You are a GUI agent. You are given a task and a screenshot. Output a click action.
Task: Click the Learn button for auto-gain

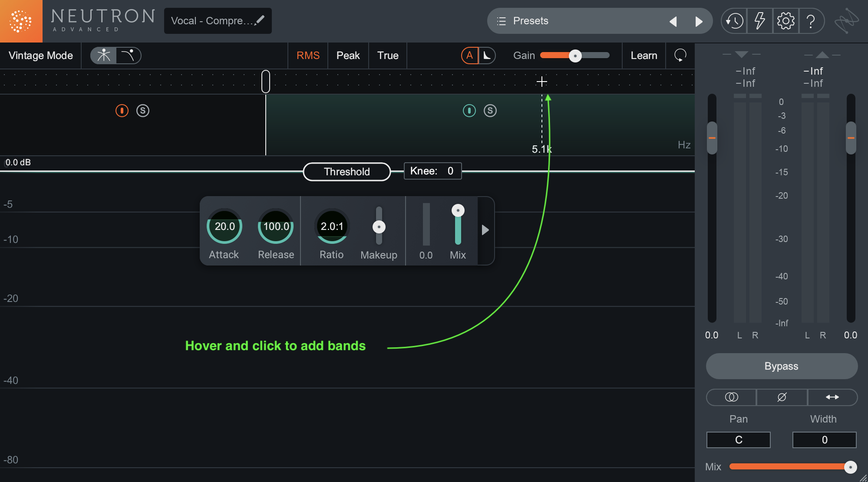pyautogui.click(x=644, y=55)
